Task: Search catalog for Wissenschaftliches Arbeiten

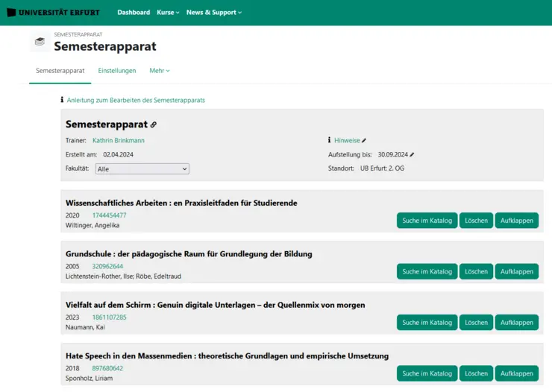Action: (427, 221)
